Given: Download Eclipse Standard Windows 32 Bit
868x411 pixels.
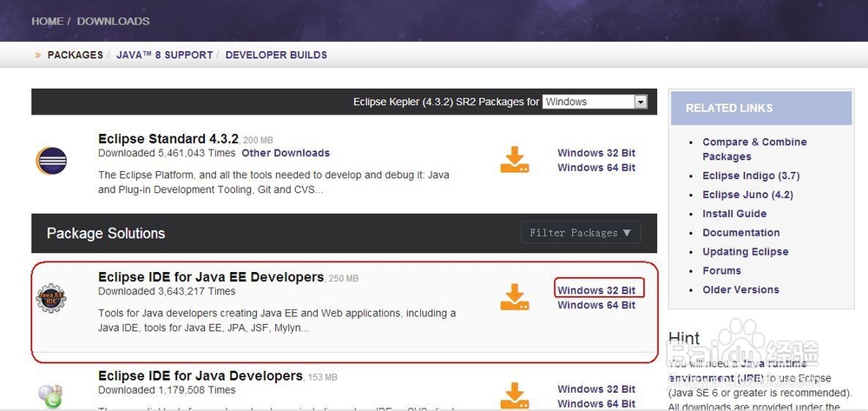Looking at the screenshot, I should [x=596, y=153].
